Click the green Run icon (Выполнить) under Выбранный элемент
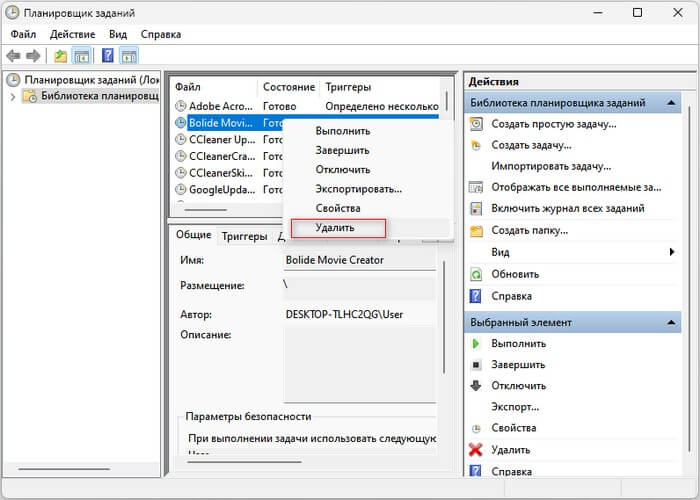 [476, 344]
